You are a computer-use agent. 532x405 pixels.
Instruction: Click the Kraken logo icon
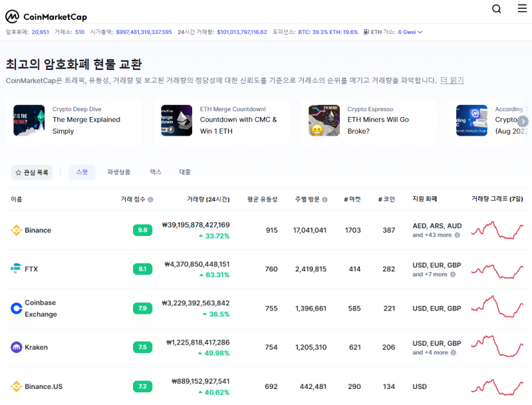pyautogui.click(x=16, y=347)
